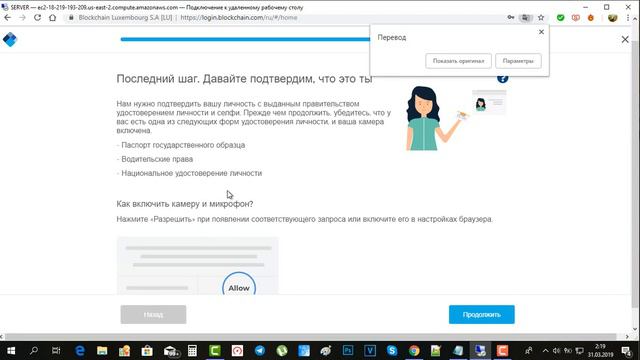The image size is (640, 360).
Task: Open Task View on the taskbar
Action: click(56, 351)
